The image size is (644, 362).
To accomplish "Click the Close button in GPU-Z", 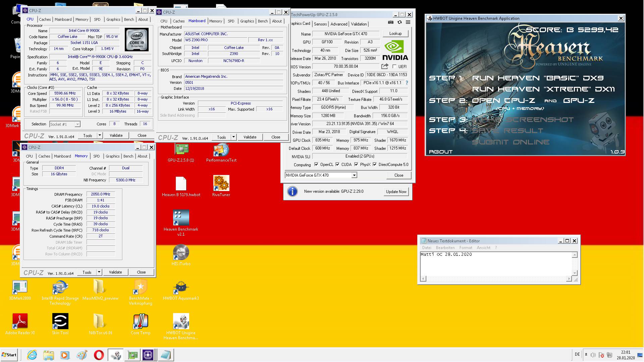I will (x=399, y=175).
